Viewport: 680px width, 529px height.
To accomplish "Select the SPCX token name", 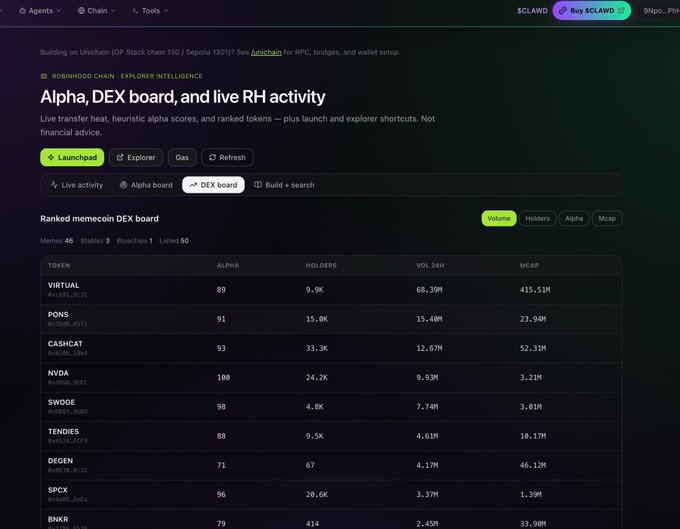I will click(58, 490).
